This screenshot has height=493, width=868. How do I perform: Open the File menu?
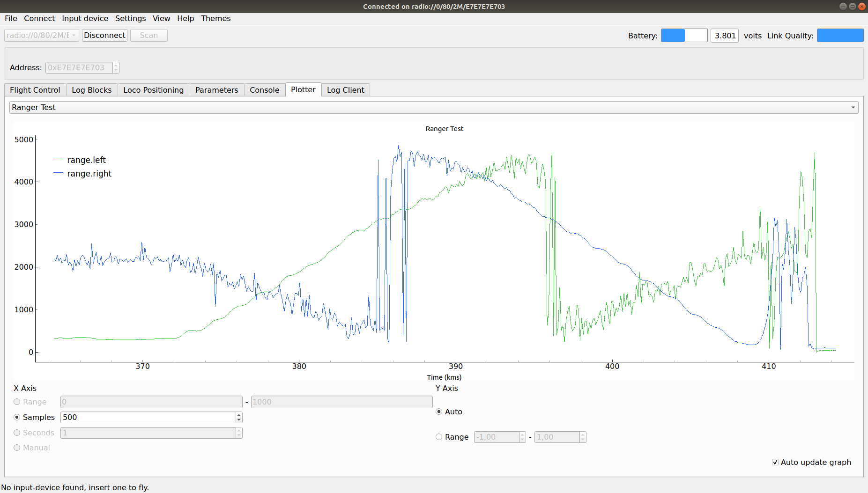11,18
